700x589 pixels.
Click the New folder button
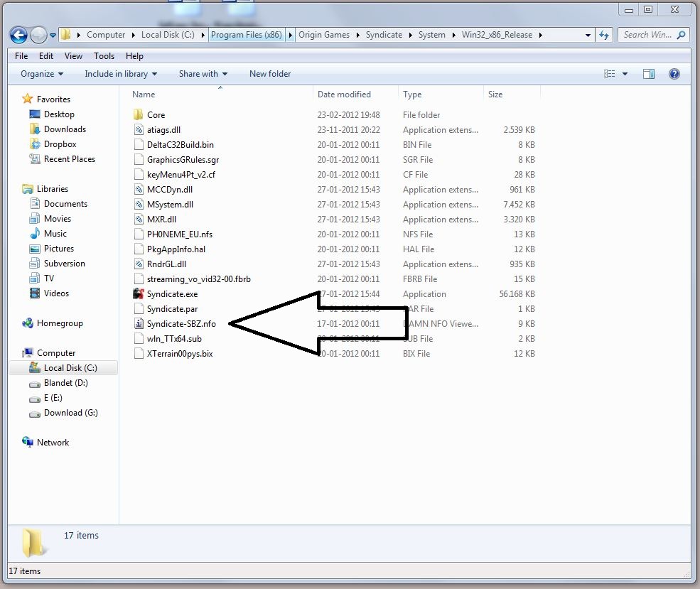[270, 74]
